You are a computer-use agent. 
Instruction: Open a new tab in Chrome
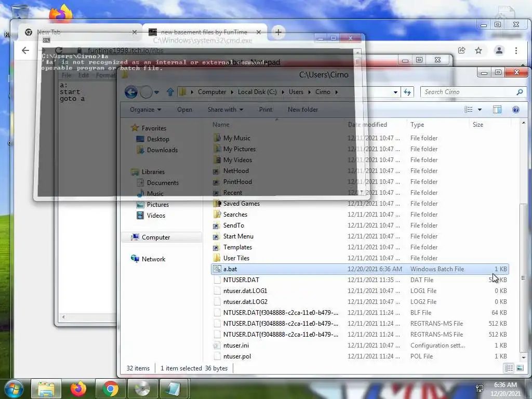point(278,32)
